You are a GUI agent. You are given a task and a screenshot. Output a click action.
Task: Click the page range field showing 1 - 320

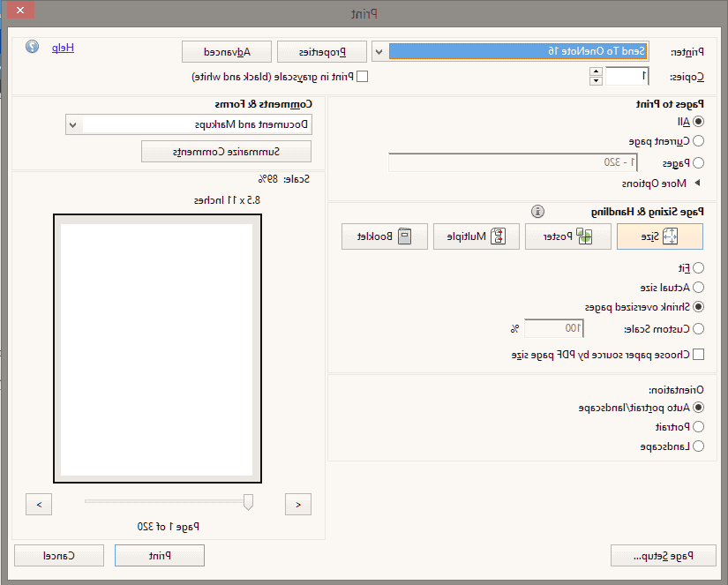click(x=513, y=162)
